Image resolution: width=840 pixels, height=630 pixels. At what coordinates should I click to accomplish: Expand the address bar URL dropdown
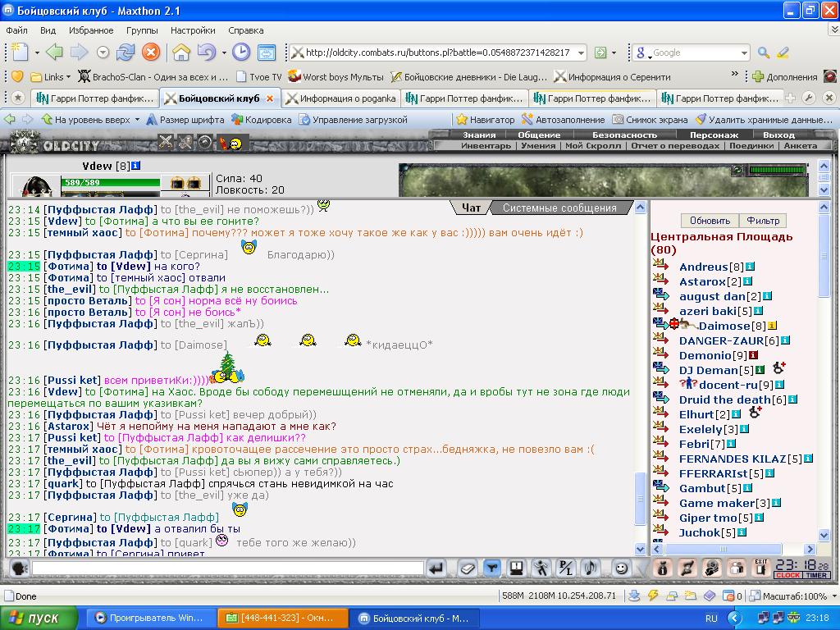click(x=581, y=53)
